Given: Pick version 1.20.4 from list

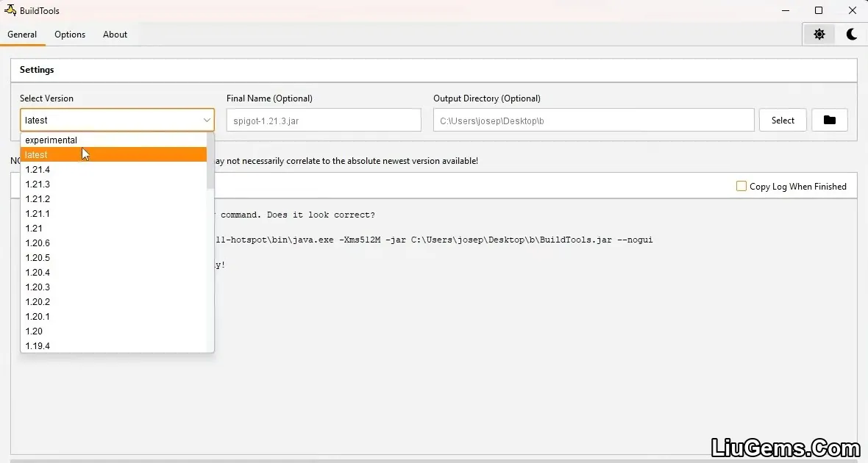Looking at the screenshot, I should tap(113, 272).
